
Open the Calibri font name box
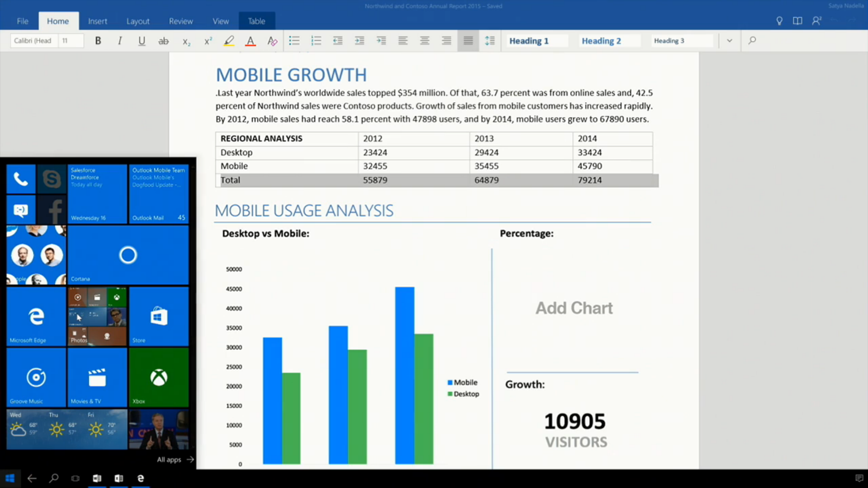click(33, 41)
